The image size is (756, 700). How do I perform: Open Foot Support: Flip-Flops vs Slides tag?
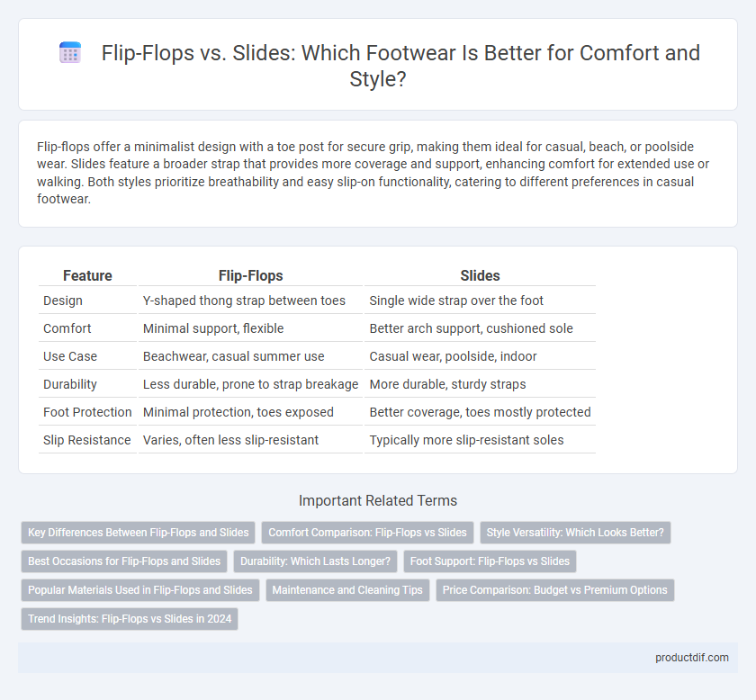click(490, 561)
